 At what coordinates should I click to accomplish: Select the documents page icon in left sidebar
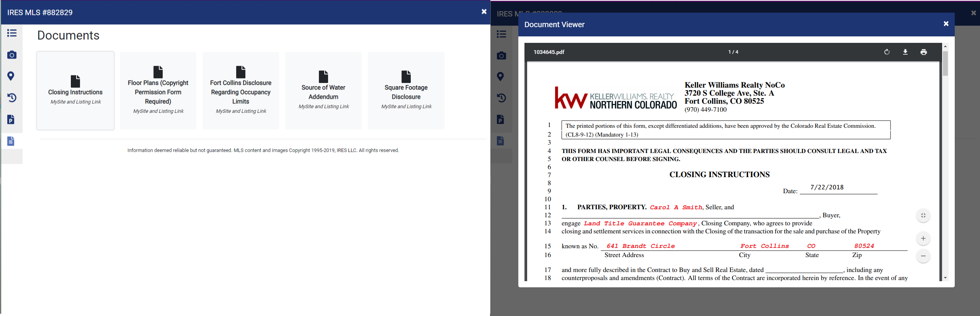pyautogui.click(x=11, y=141)
